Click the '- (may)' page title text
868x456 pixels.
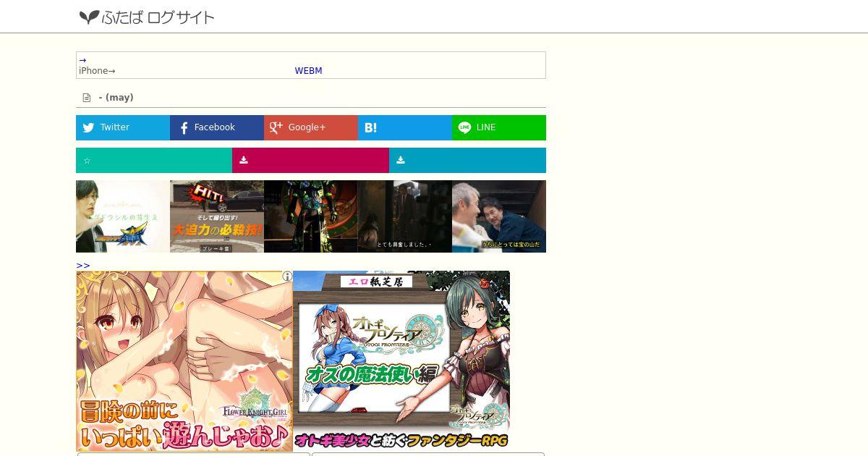116,98
